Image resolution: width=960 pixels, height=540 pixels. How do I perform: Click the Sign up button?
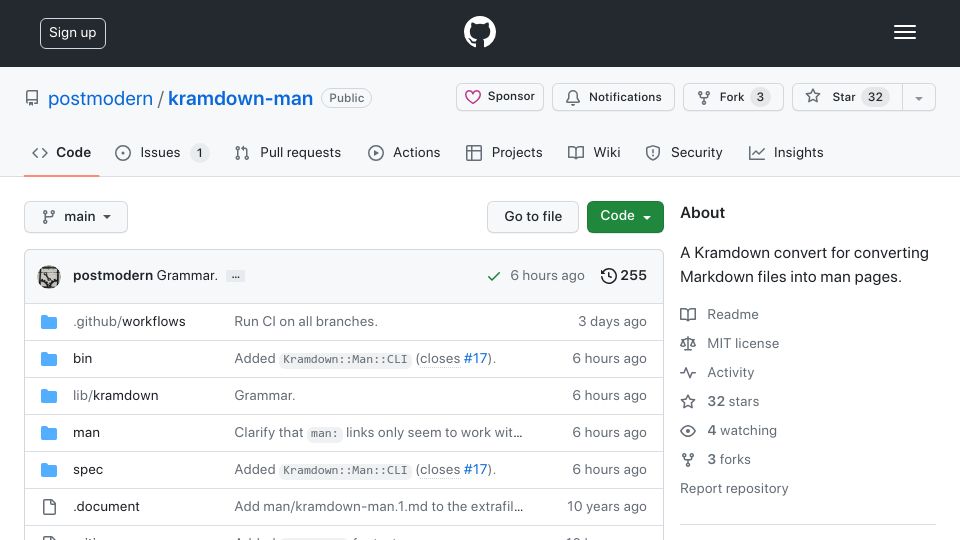(73, 33)
